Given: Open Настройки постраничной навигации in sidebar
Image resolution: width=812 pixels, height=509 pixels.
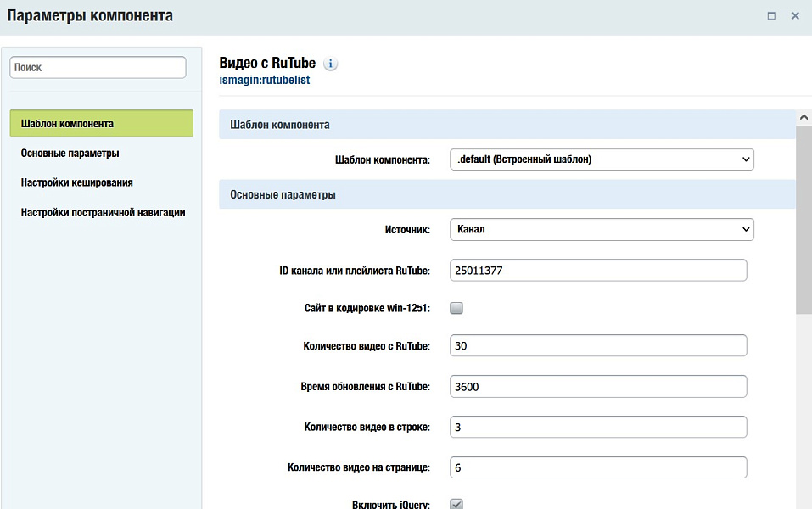Looking at the screenshot, I should click(103, 212).
